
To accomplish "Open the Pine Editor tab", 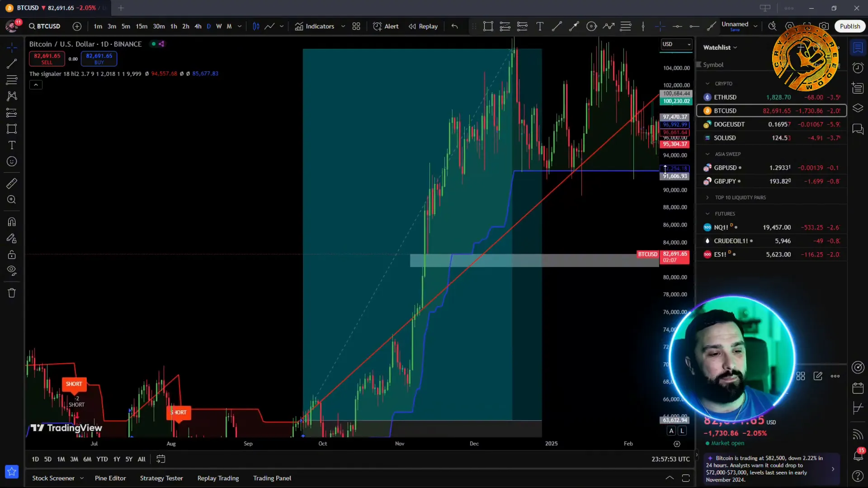I will 110,478.
